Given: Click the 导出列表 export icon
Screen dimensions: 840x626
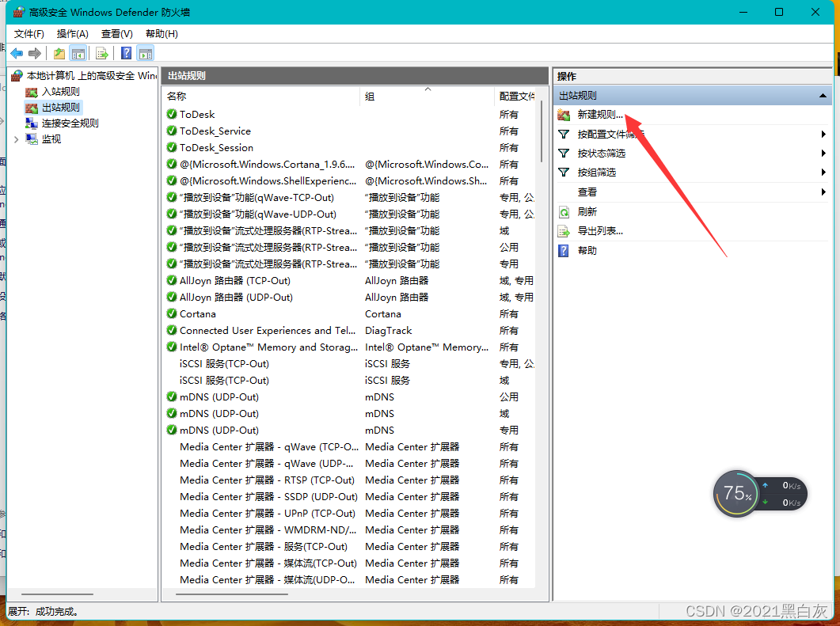Looking at the screenshot, I should (x=564, y=231).
